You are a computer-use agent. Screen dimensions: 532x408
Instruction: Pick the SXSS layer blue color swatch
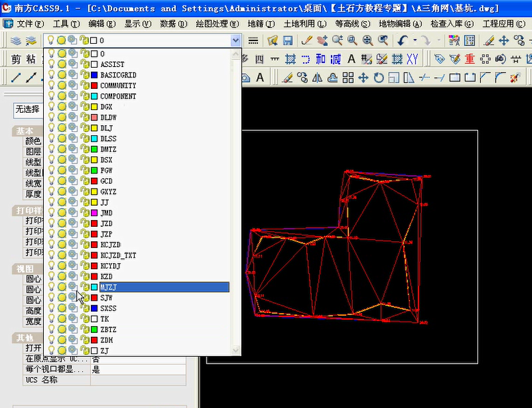pyautogui.click(x=94, y=308)
